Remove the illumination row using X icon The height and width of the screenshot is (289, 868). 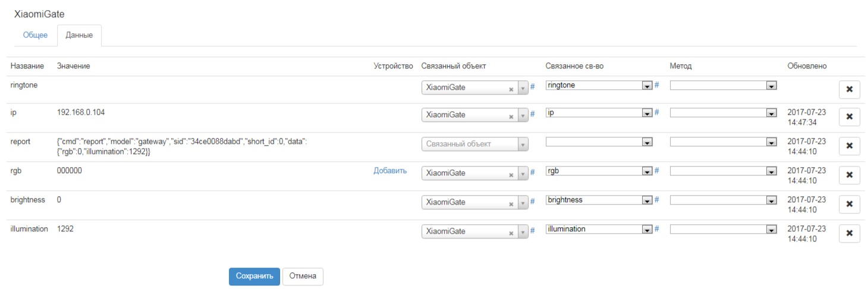[849, 233]
